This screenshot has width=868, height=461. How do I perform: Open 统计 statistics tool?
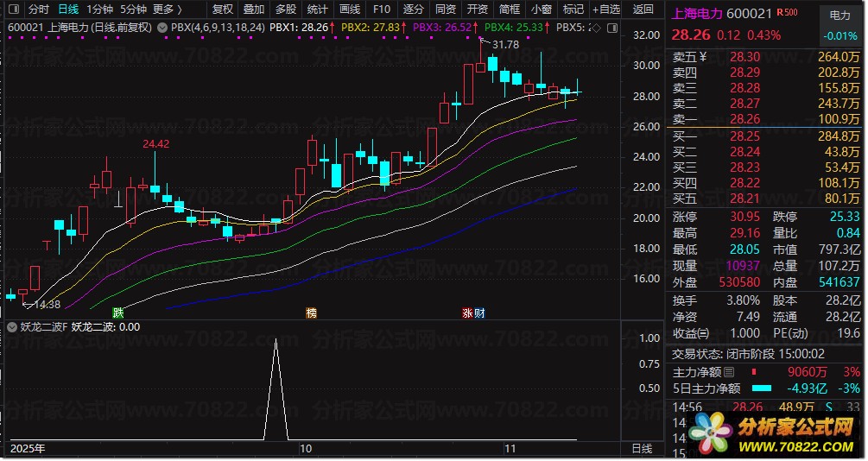[x=317, y=9]
